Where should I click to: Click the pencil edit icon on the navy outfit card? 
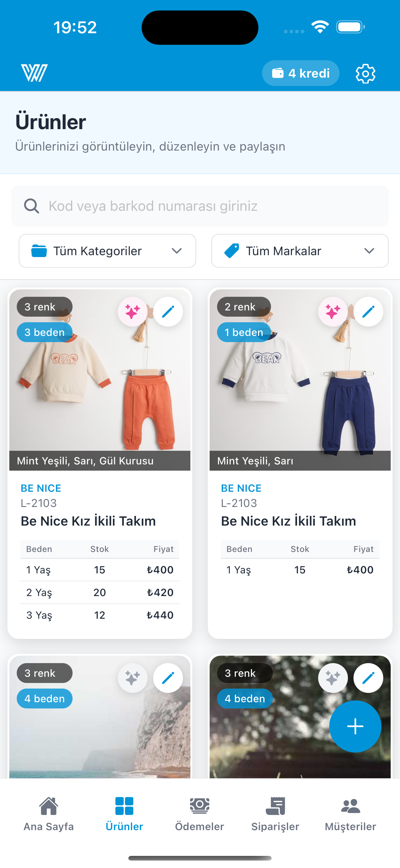[368, 312]
